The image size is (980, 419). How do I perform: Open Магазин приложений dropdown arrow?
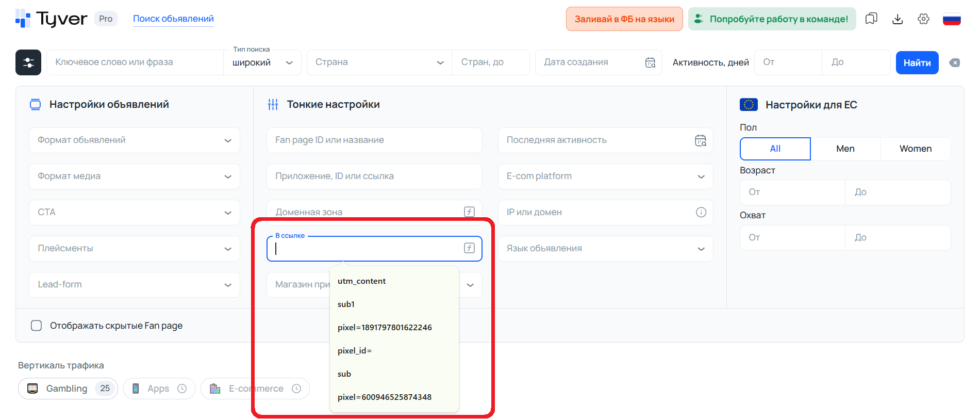tap(470, 285)
